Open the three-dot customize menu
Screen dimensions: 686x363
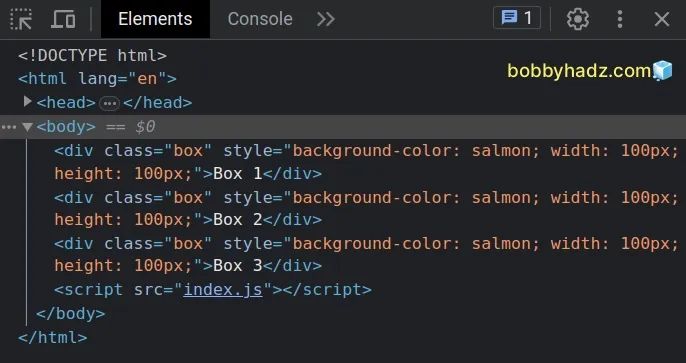click(x=620, y=19)
